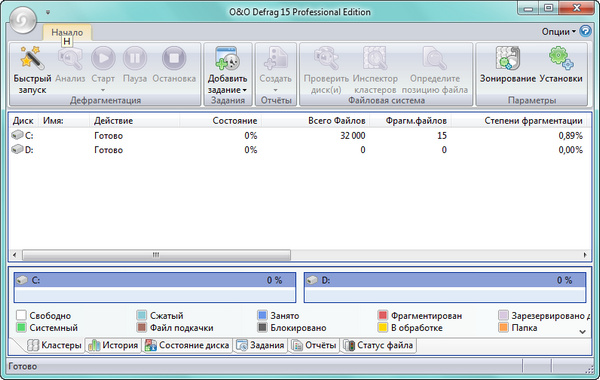Click the 32 000 total files cell
Screen dimensions: 600x380
coord(352,135)
